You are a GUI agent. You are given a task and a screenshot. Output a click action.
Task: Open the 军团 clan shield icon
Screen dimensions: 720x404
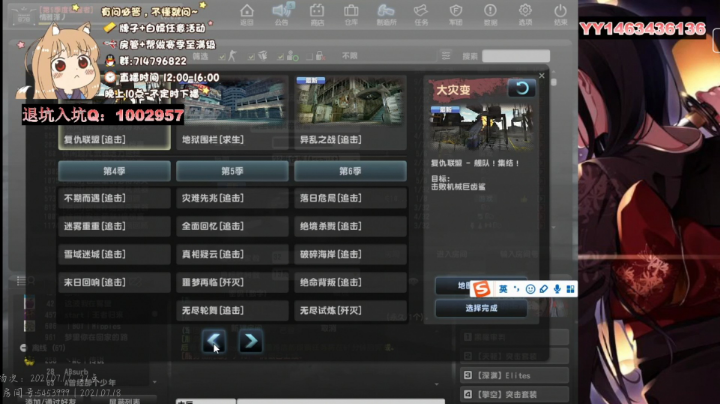click(456, 14)
